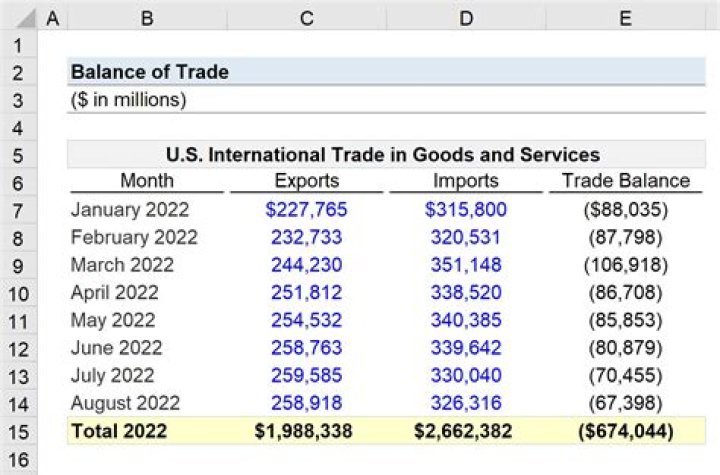Click the Balance of Trade title cell

149,72
